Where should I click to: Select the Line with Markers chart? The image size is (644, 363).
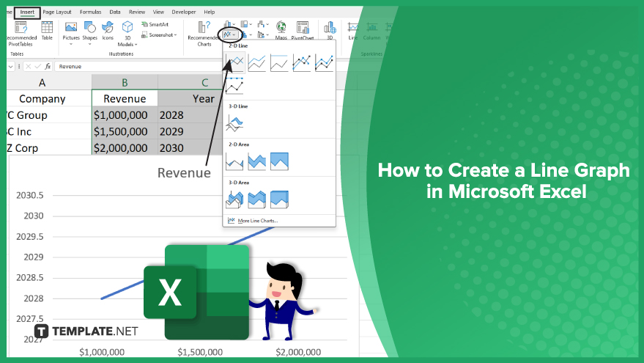[301, 62]
